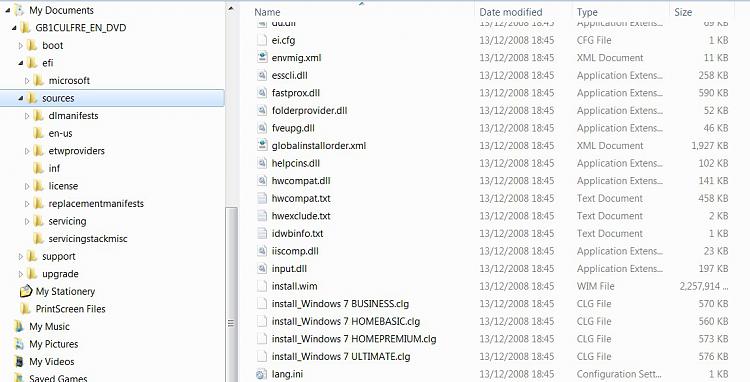Collapse the GB1CULFRE_EN_DVD folder node

[14, 28]
